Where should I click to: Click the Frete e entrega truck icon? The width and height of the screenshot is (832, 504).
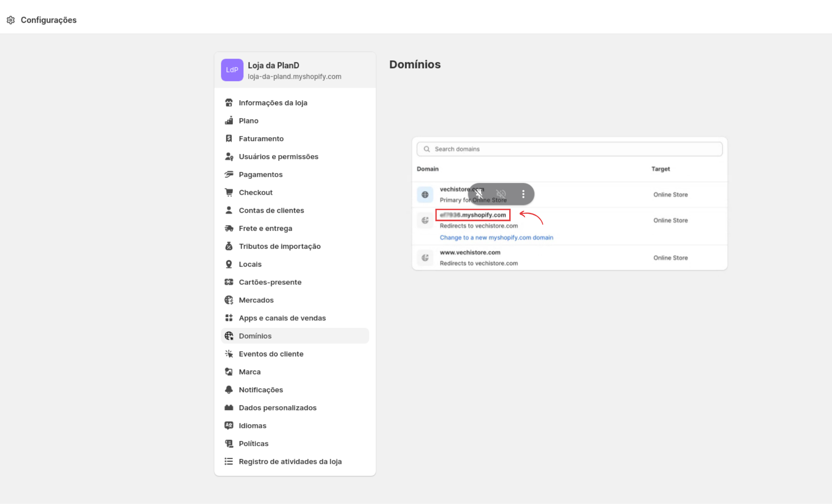click(x=229, y=228)
